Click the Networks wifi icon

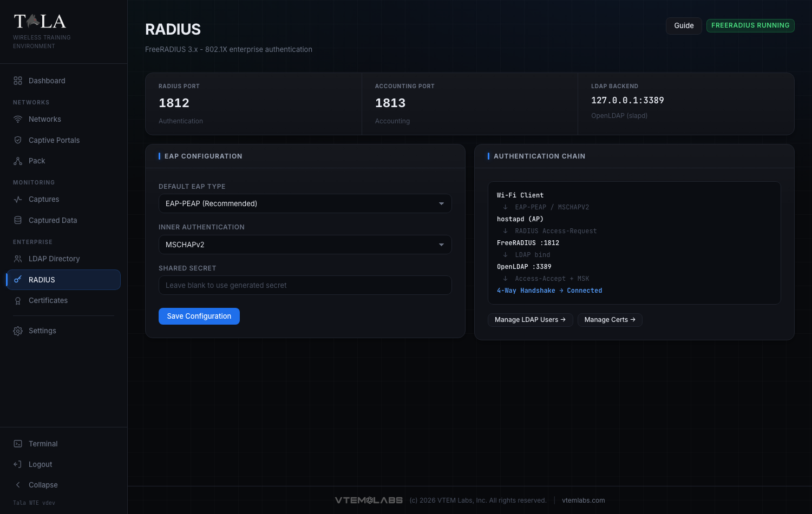tap(18, 119)
